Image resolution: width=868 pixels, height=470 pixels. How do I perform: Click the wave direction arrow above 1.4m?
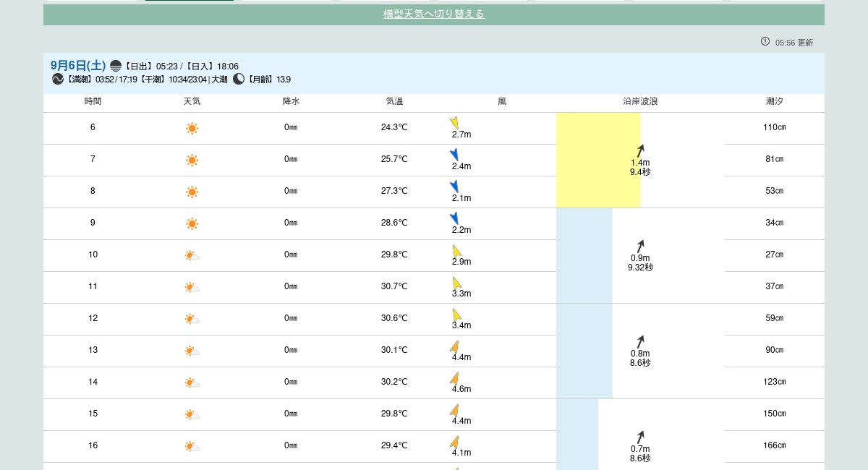(x=640, y=150)
